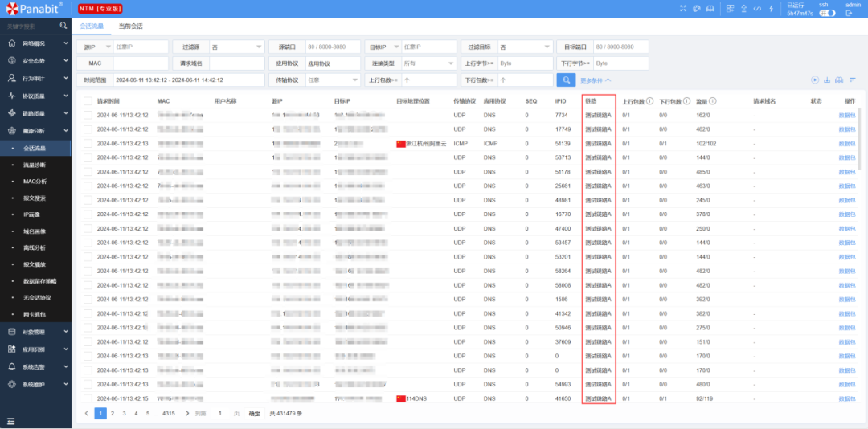Open the 目标IP type dropdown

pyautogui.click(x=383, y=47)
